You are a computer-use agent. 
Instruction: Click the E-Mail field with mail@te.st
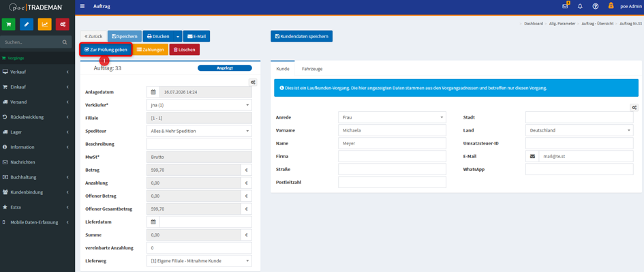pos(586,156)
